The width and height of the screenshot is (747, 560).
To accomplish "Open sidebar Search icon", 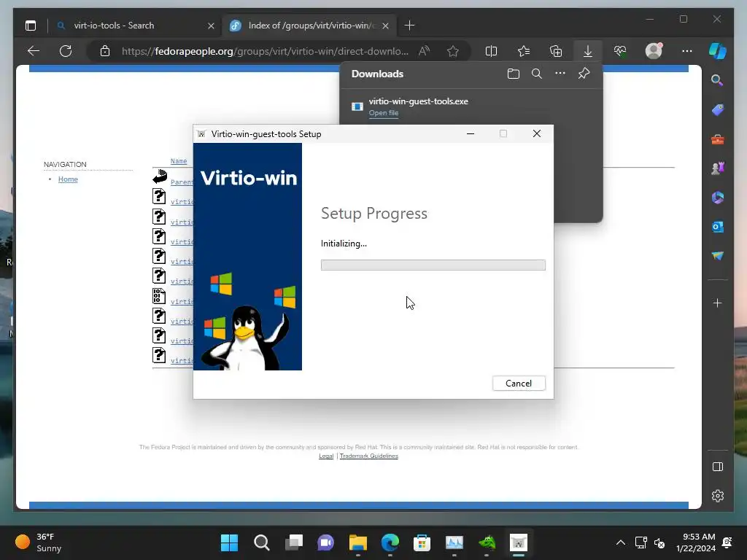I will point(717,80).
